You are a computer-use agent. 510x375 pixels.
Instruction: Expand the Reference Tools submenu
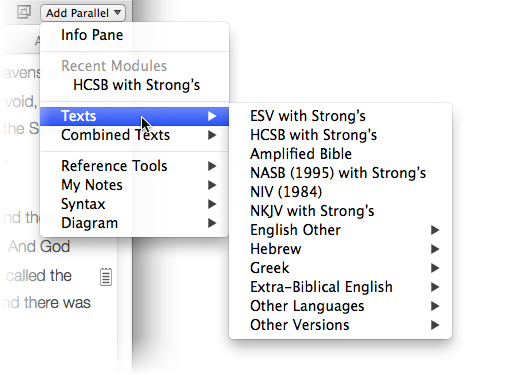point(134,166)
